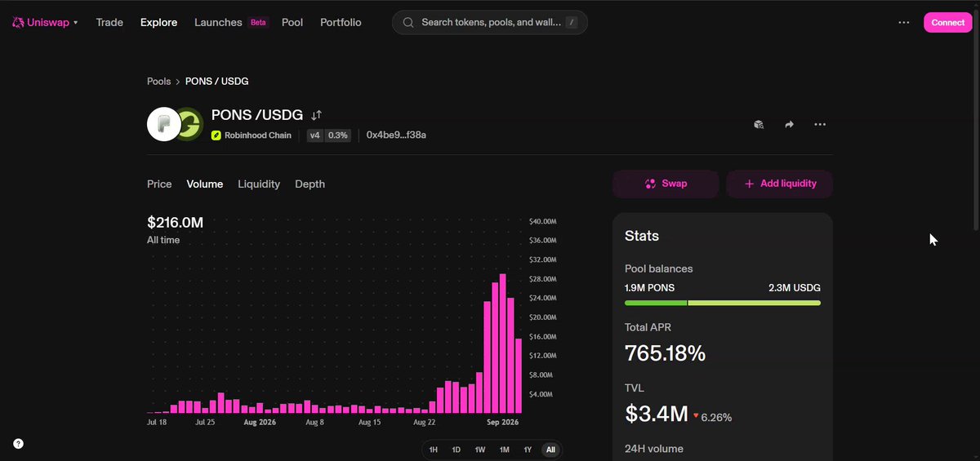Click the USDG token logo
Image resolution: width=980 pixels, height=461 pixels.
pos(191,124)
